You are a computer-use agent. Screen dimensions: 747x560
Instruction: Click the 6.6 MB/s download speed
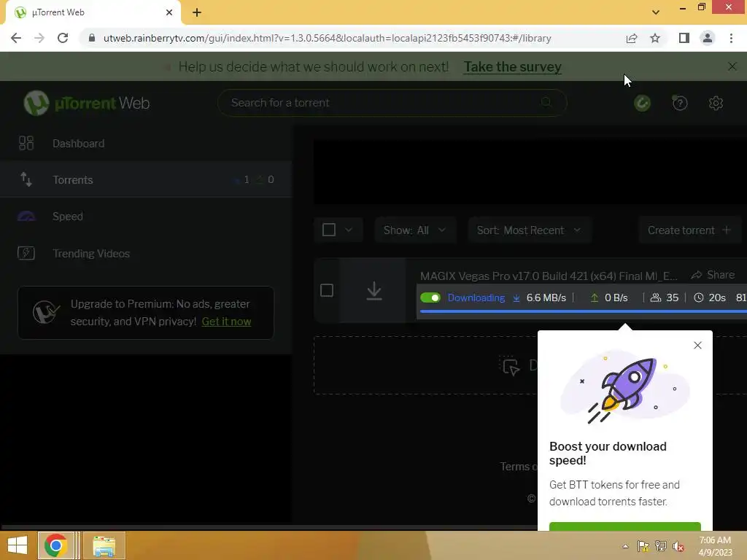point(546,297)
